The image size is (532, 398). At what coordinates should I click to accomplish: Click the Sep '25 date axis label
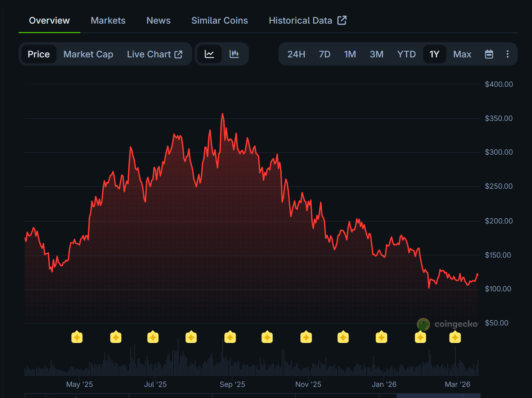(232, 384)
